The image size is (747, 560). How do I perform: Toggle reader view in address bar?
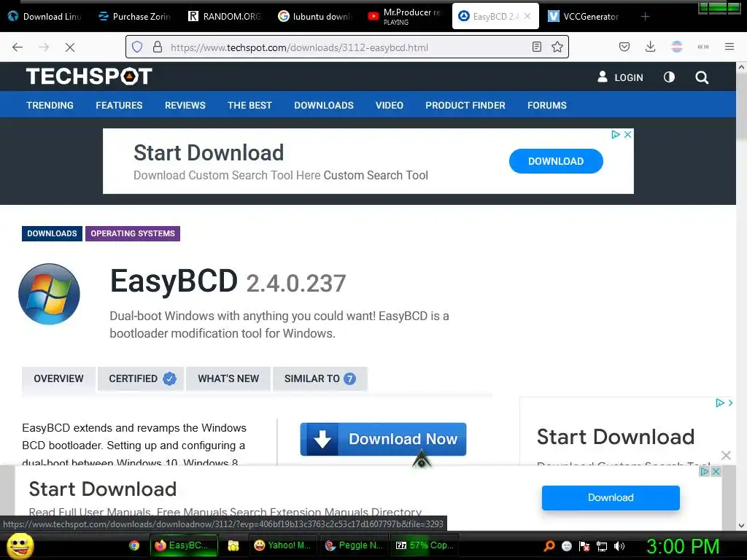click(536, 47)
